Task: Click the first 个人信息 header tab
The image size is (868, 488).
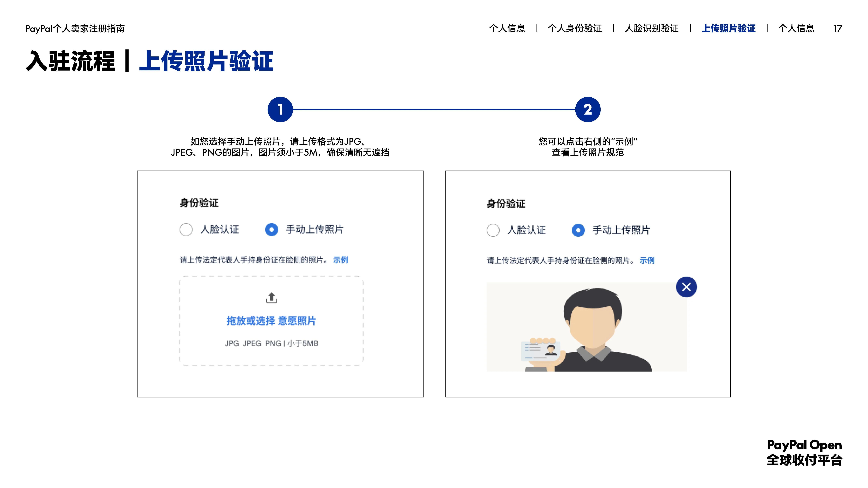Action: point(507,28)
